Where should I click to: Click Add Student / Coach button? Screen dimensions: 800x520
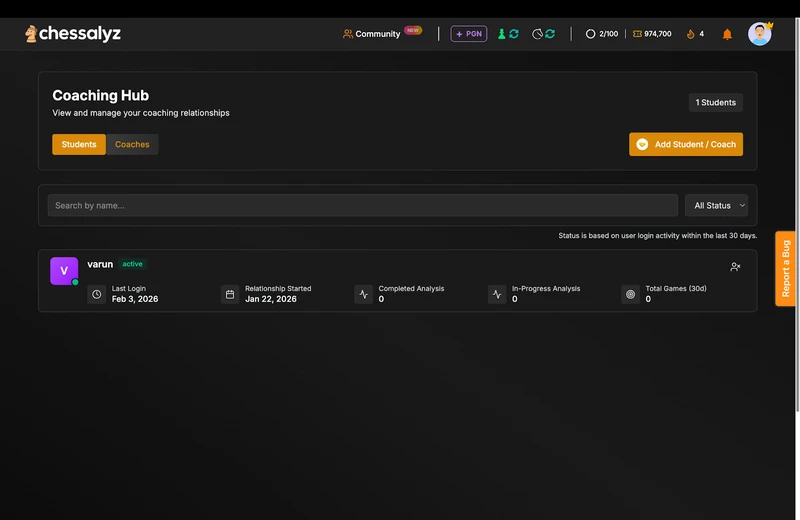click(x=686, y=144)
